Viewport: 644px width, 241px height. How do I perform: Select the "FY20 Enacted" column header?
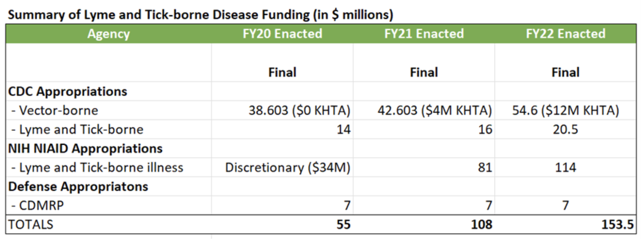click(282, 34)
